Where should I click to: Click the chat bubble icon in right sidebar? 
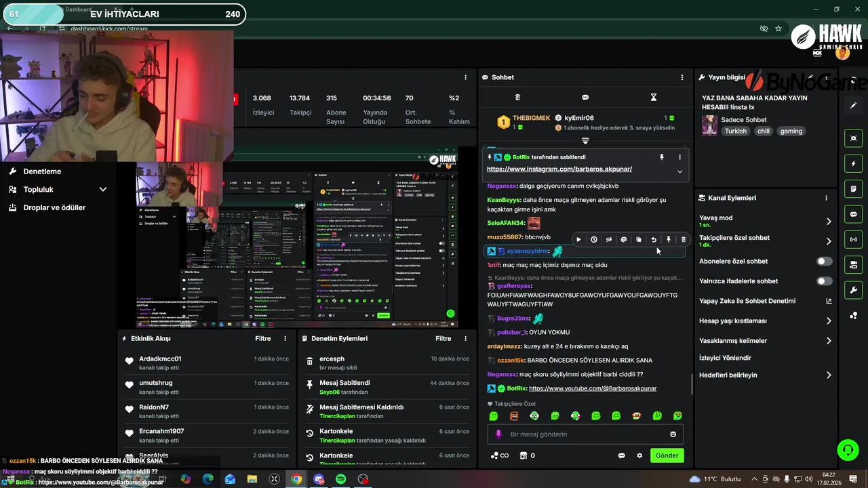point(854,214)
